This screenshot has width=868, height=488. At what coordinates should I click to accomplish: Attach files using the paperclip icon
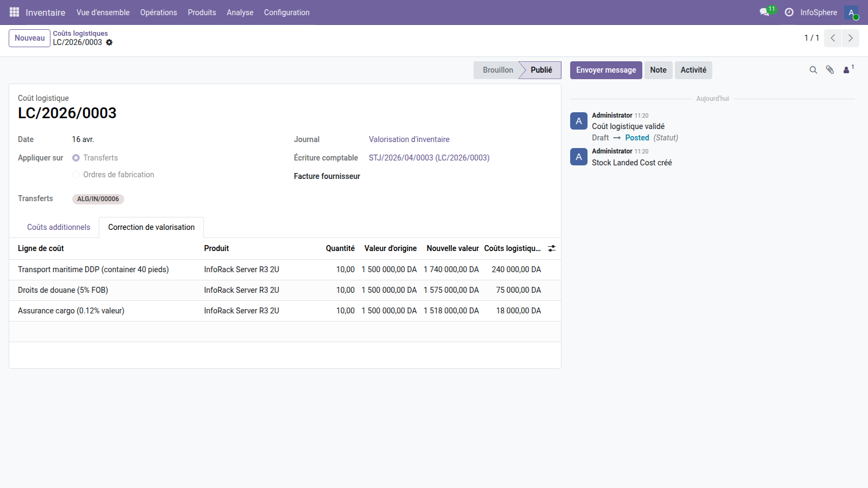tap(830, 70)
